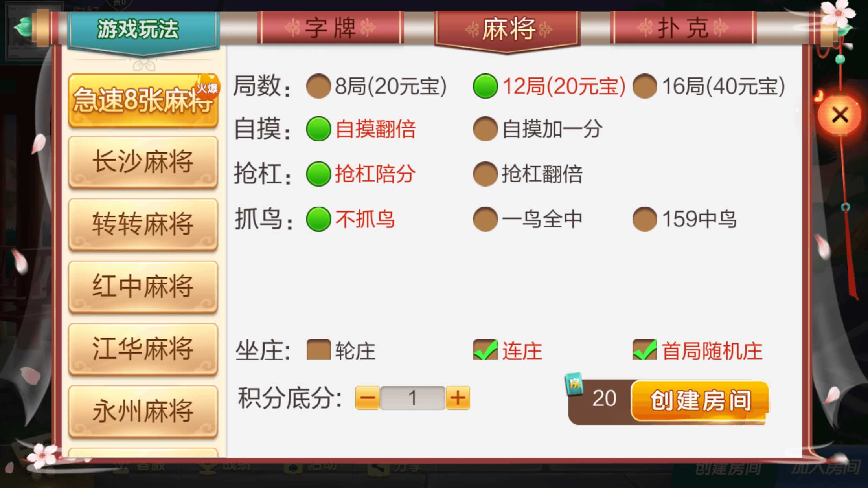Click the room card icon beside 20
Screen dimensions: 868x488
(x=574, y=384)
